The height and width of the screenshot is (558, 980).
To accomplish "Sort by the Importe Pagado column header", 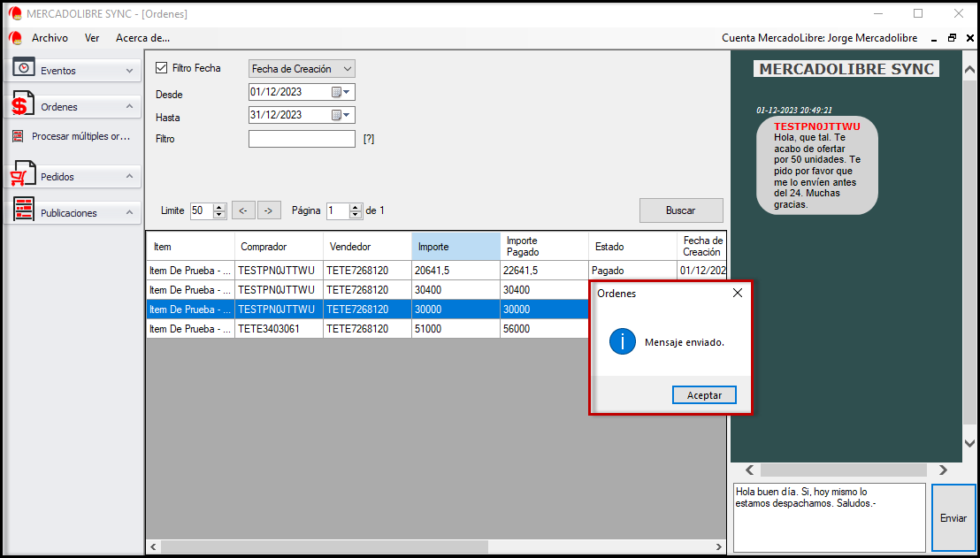I will 544,247.
